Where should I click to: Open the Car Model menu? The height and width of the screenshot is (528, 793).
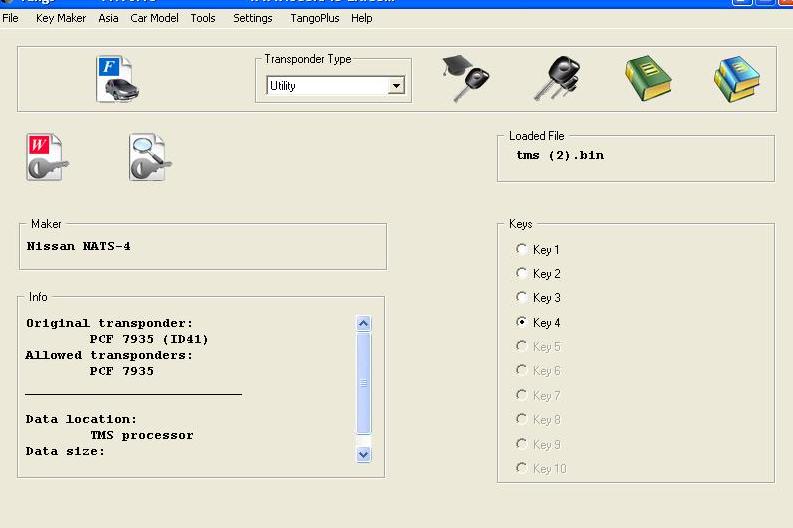pyautogui.click(x=154, y=18)
